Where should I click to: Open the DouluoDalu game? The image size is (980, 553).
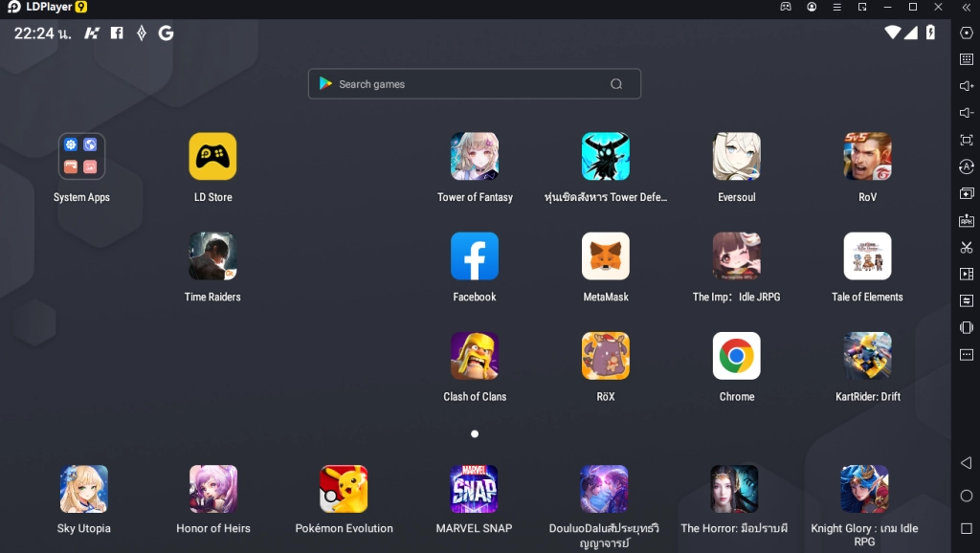click(604, 489)
